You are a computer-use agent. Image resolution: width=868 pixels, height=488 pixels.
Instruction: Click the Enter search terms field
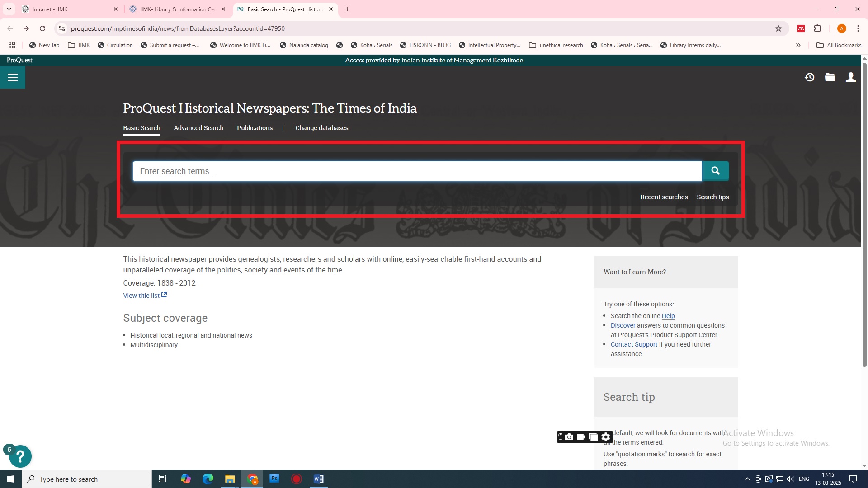[416, 171]
